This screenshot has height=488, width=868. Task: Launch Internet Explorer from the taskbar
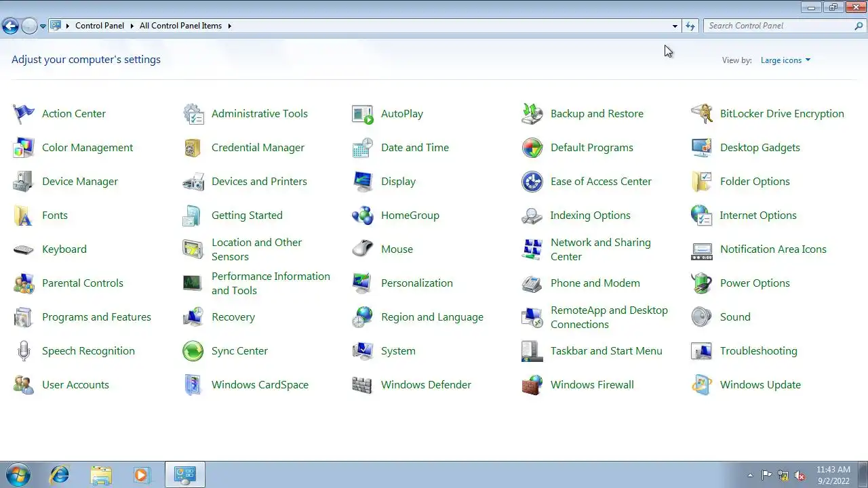pos(60,475)
